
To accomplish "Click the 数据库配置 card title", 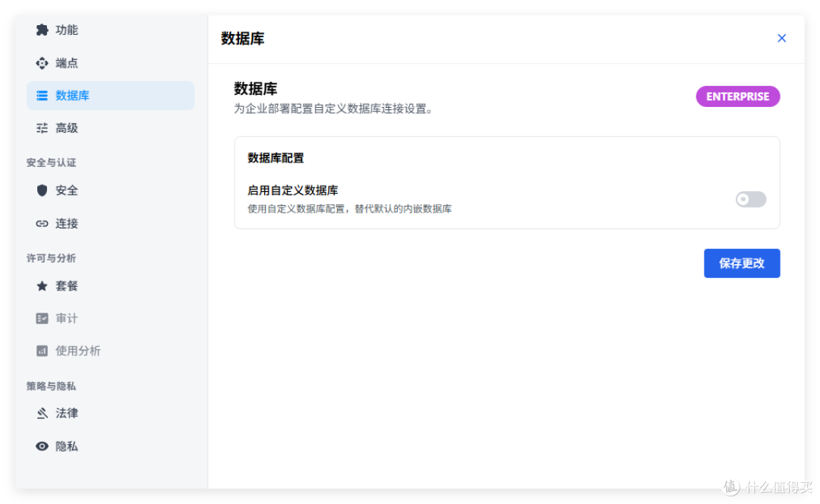I will pyautogui.click(x=276, y=158).
